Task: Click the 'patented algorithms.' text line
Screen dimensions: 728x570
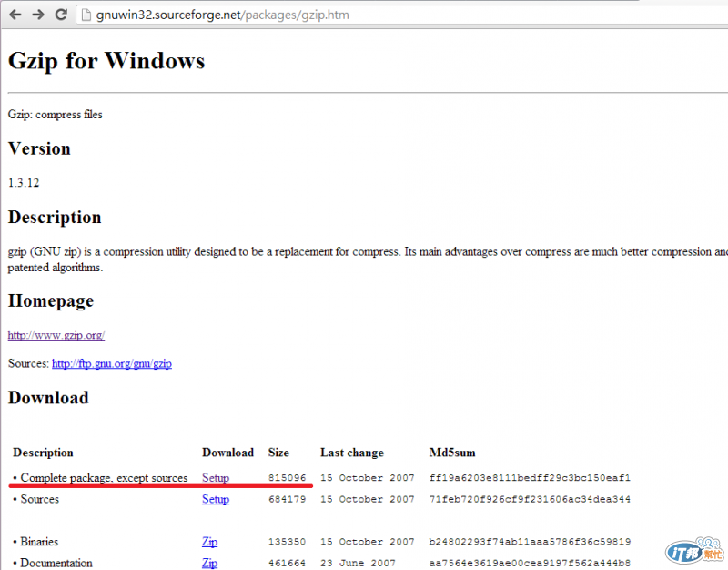Action: [x=56, y=268]
